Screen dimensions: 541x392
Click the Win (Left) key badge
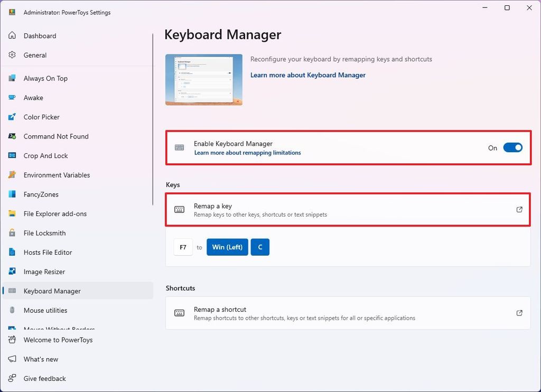click(227, 247)
